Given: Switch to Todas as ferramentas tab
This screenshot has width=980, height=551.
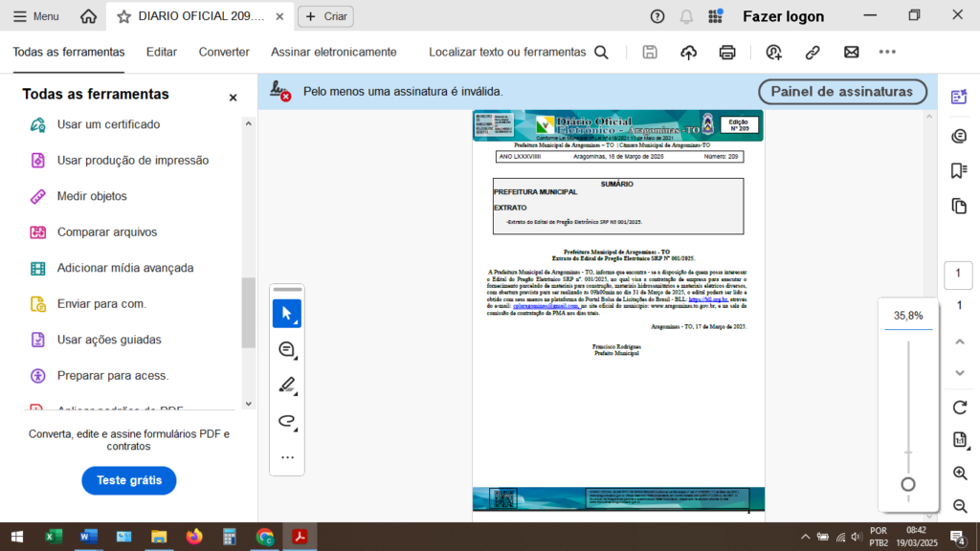Looking at the screenshot, I should click(69, 53).
